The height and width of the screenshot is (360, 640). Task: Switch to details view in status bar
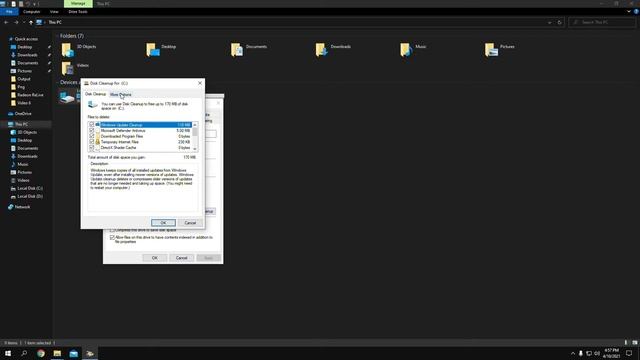(x=626, y=343)
